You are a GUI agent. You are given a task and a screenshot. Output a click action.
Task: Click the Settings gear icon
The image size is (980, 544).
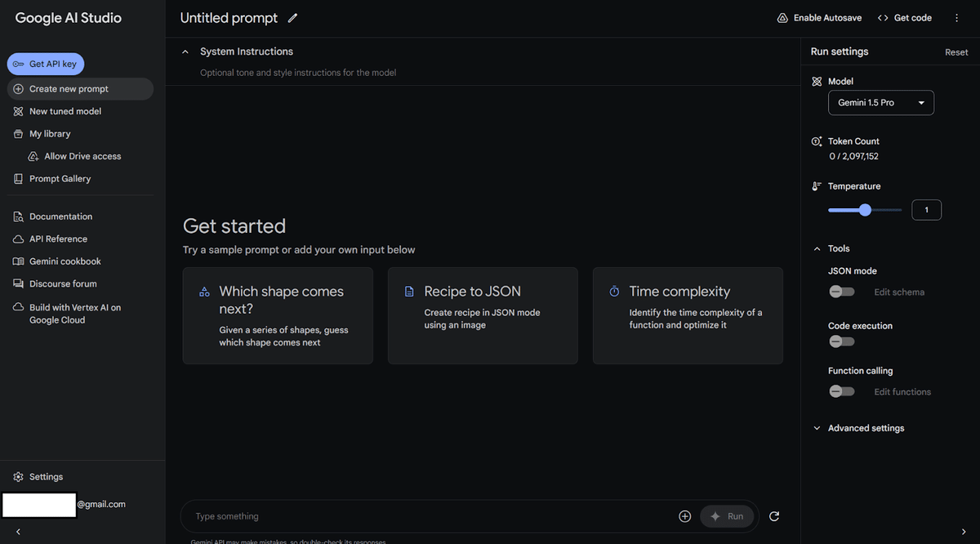18,477
